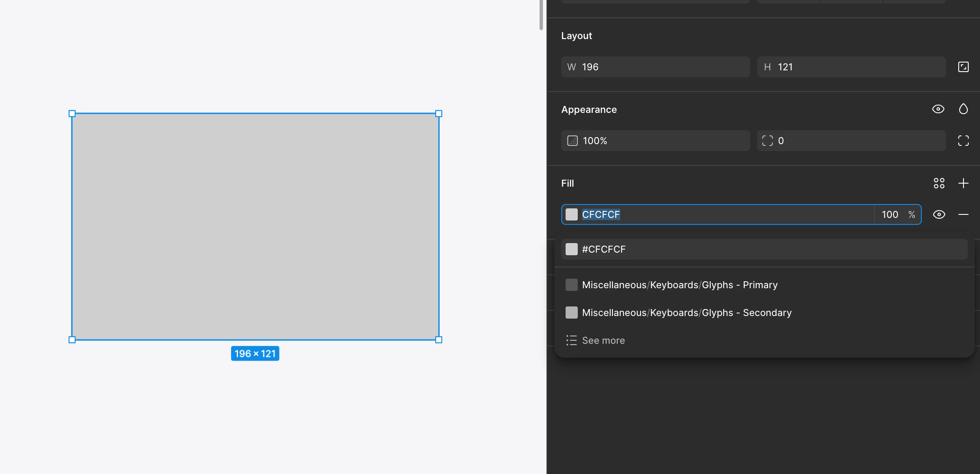Screen dimensions: 980x474
Task: Click the canvas scrollbar thumb
Action: click(x=541, y=15)
